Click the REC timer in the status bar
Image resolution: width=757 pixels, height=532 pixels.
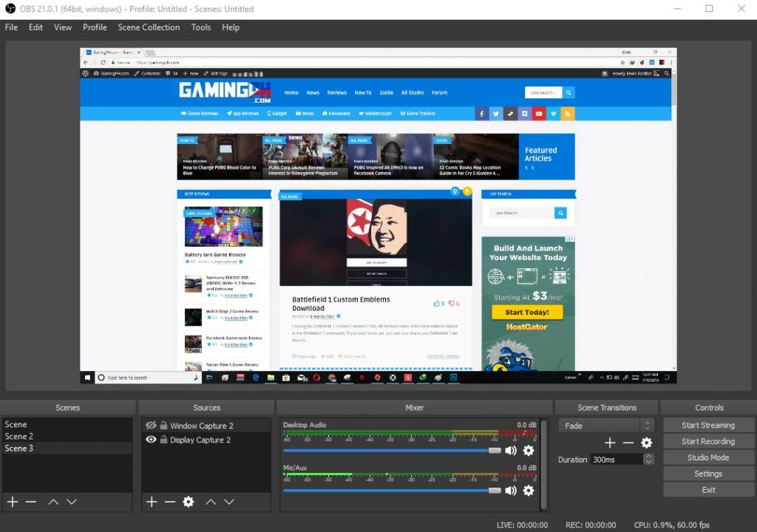[x=591, y=525]
